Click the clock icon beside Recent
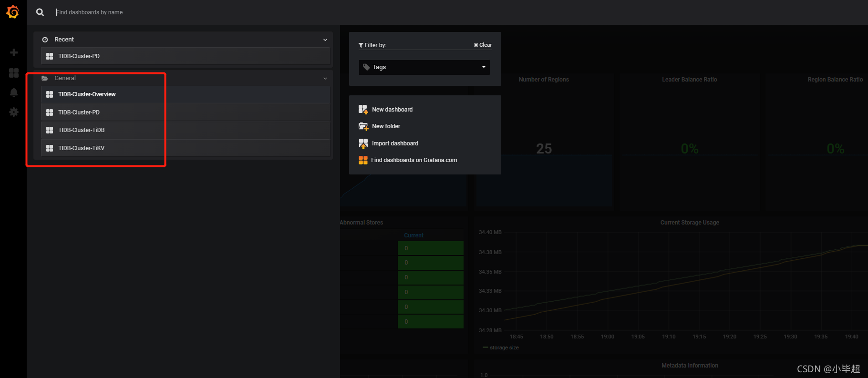868x378 pixels. [x=45, y=40]
